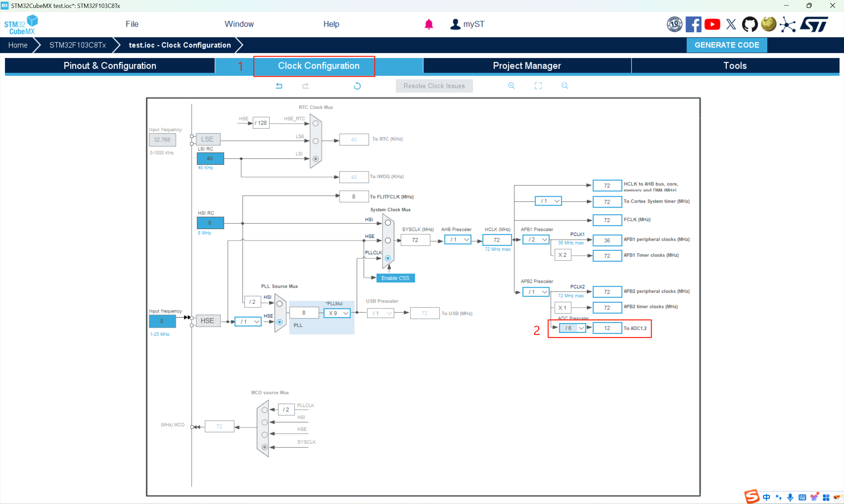Image resolution: width=844 pixels, height=504 pixels.
Task: Select HSE in PLL Source Mux
Action: coord(280,322)
